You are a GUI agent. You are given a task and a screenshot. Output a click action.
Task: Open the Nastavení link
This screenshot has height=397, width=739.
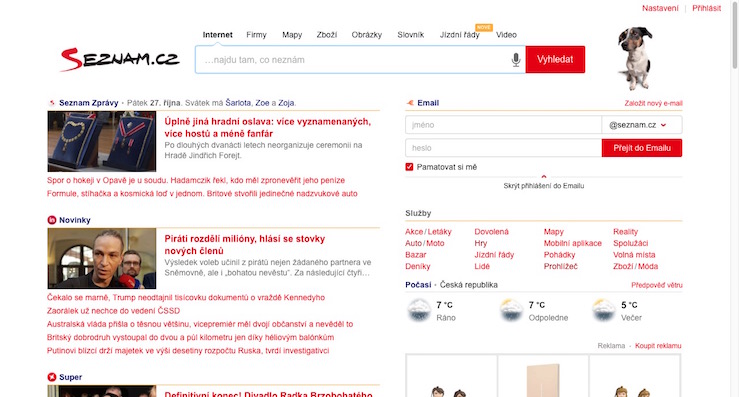click(x=660, y=8)
